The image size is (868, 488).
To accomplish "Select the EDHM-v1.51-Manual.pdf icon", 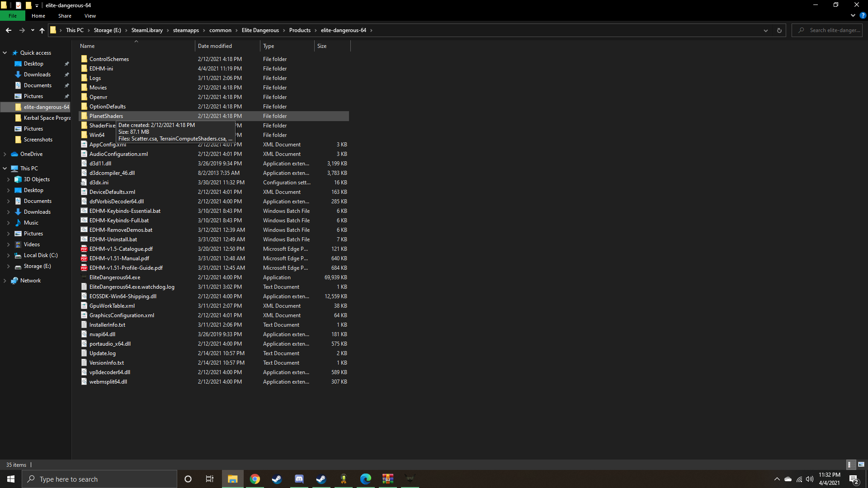I will [84, 258].
